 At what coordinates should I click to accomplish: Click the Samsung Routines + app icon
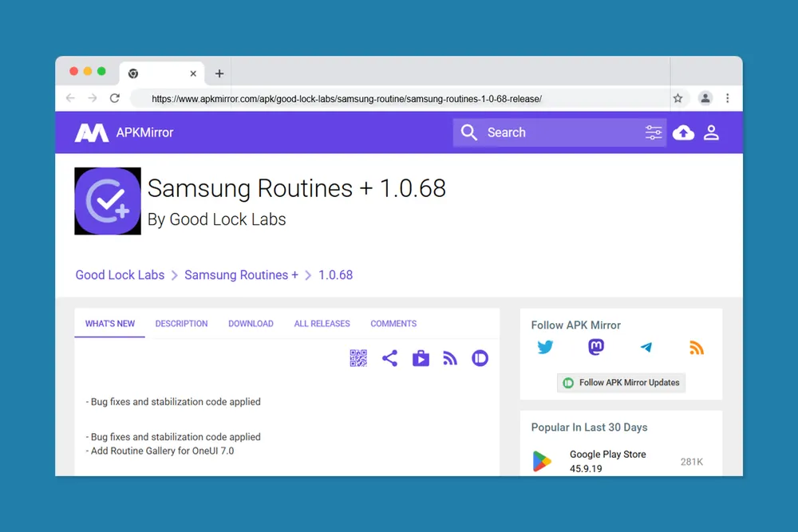108,201
